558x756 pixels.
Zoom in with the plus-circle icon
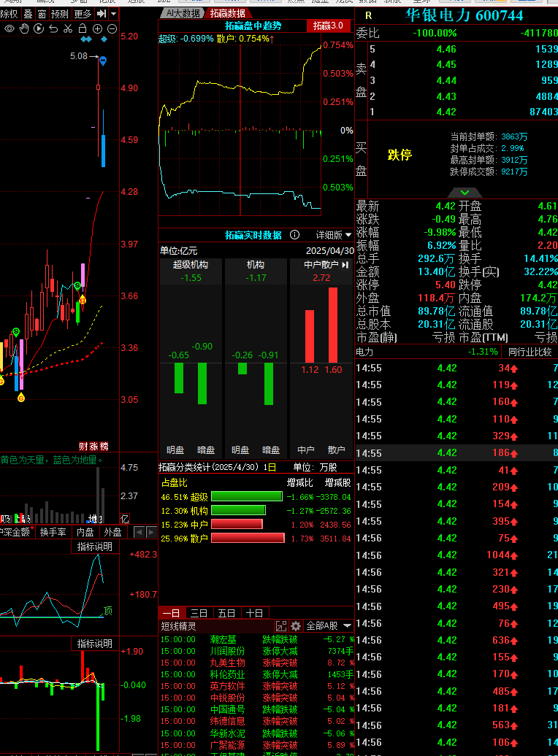click(x=97, y=29)
